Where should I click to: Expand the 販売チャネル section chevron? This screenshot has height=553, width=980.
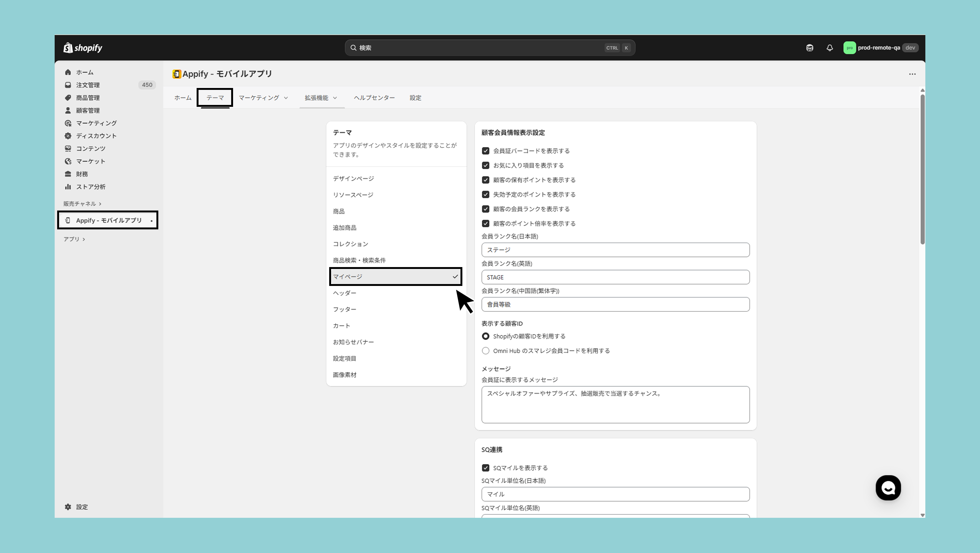tap(100, 204)
